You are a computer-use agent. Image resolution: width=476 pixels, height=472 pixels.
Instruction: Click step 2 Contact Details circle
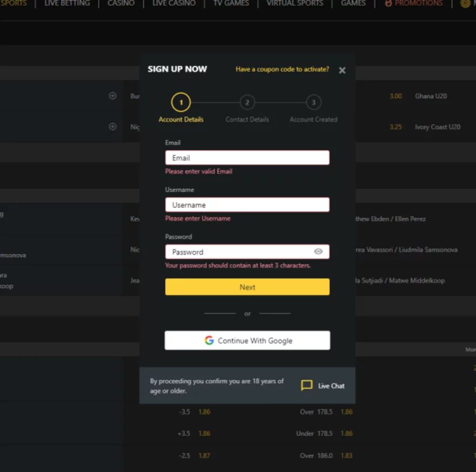(247, 102)
